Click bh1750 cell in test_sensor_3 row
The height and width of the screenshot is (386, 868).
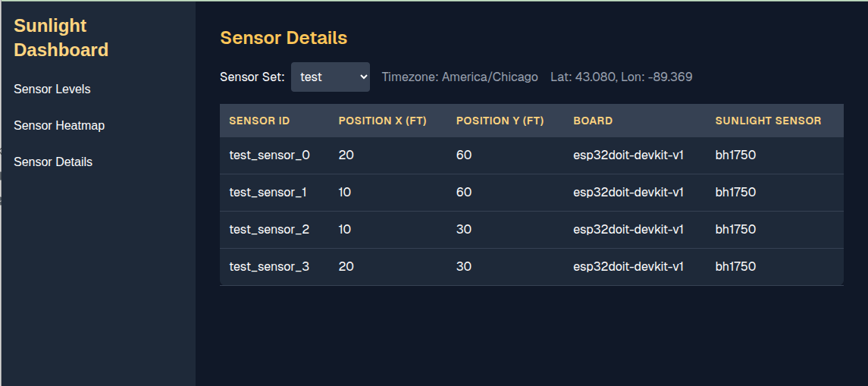click(x=735, y=267)
